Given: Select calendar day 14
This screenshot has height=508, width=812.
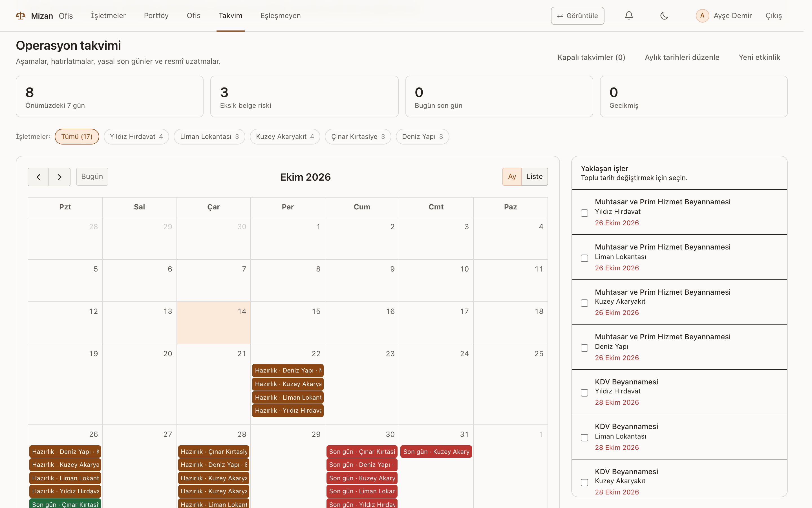Looking at the screenshot, I should point(213,323).
